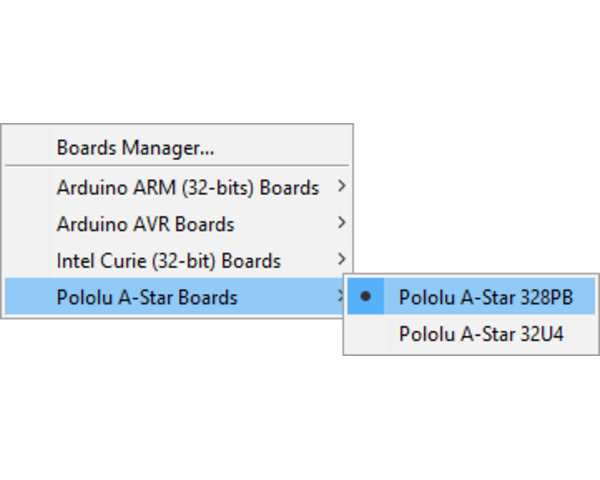Choose Pololu A-Star 32U4 board
Screen dimensions: 600x480
pos(471,333)
